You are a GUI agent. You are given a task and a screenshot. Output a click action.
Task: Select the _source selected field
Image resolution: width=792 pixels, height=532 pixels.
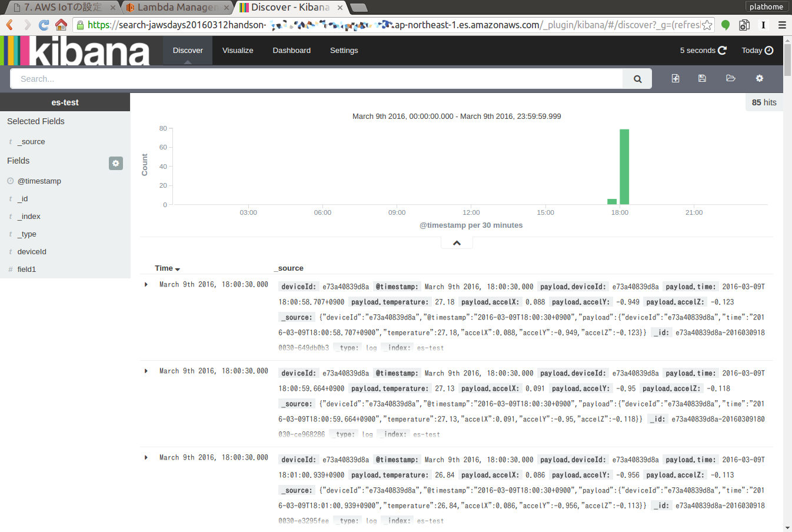pyautogui.click(x=31, y=142)
